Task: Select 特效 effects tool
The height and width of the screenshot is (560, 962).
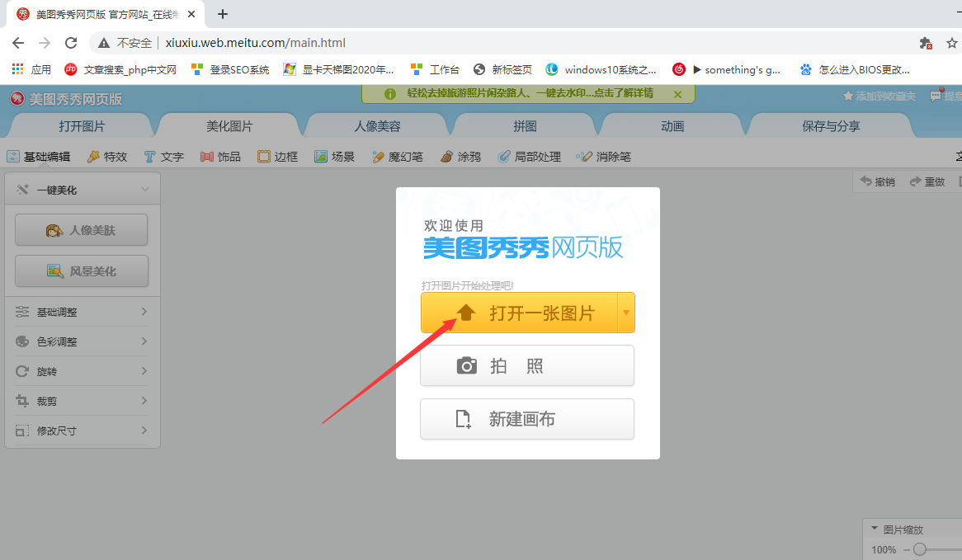Action: [107, 157]
